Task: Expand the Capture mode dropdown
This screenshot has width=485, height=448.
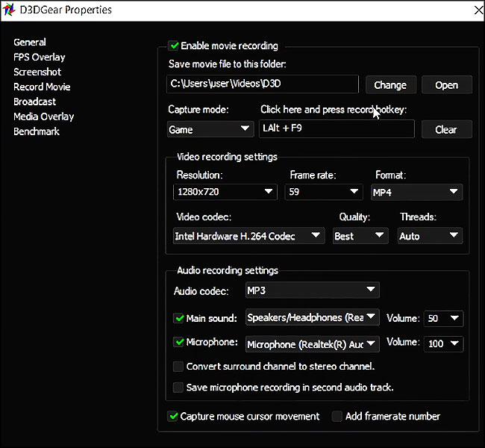Action: pyautogui.click(x=210, y=129)
